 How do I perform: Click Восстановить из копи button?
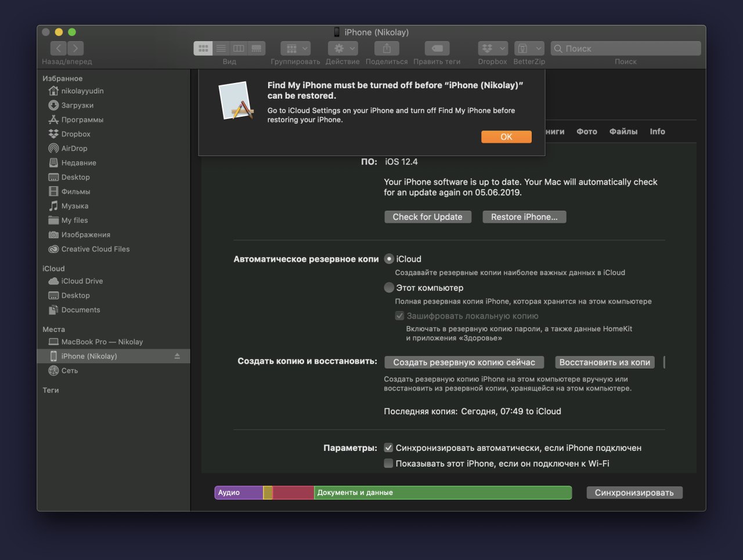[x=605, y=362]
